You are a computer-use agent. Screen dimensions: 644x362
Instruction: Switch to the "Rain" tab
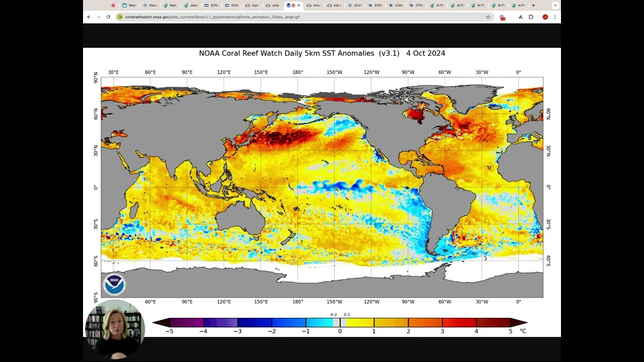tap(171, 6)
